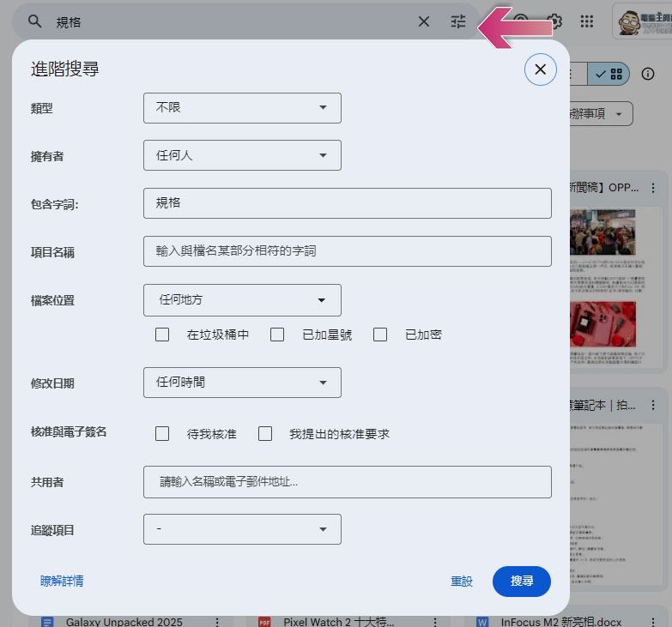Check the 在垃圾桶中 checkbox
672x627 pixels.
(162, 335)
